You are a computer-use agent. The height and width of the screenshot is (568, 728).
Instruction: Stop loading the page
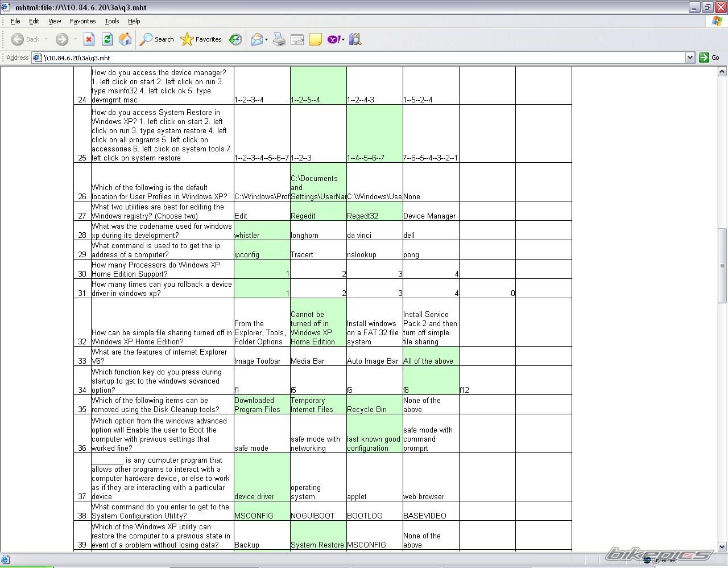click(x=89, y=39)
